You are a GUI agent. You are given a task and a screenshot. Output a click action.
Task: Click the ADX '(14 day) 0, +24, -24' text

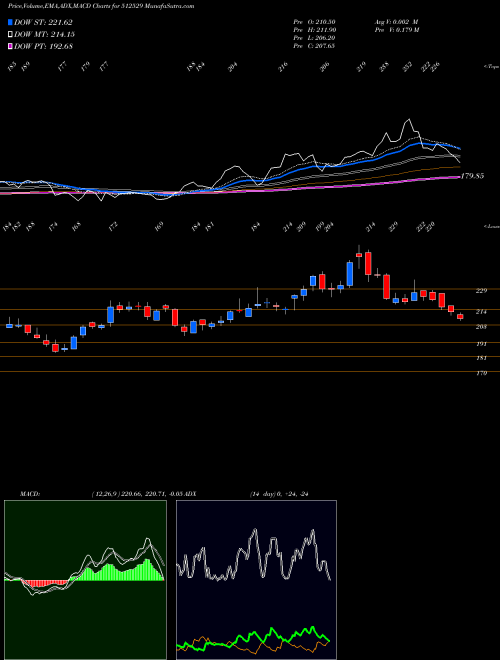(279, 494)
